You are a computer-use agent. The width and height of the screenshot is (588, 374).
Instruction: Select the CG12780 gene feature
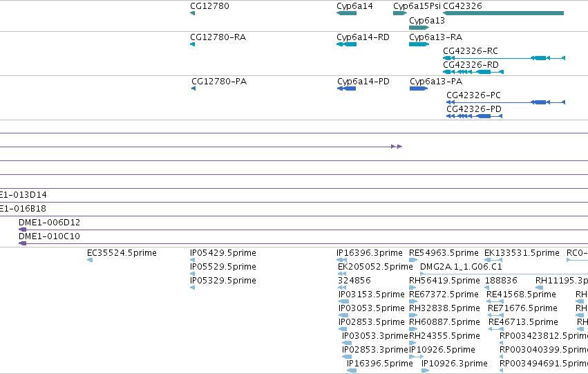pos(192,13)
